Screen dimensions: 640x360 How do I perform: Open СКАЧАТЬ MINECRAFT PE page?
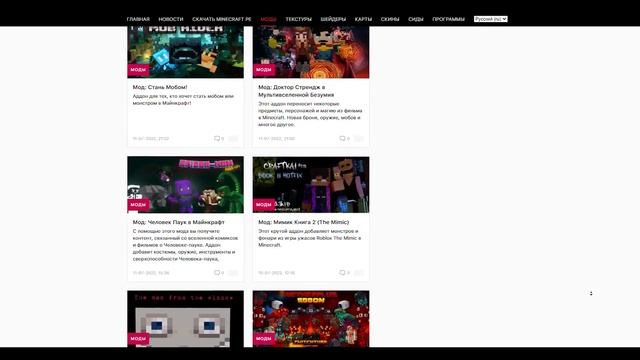(222, 19)
